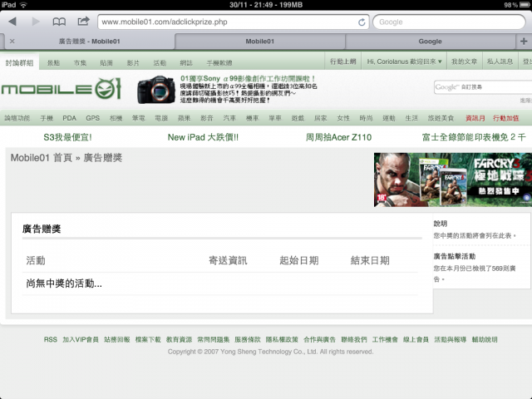The width and height of the screenshot is (532, 399).
Task: Open the PDA forum category
Action: 69,118
